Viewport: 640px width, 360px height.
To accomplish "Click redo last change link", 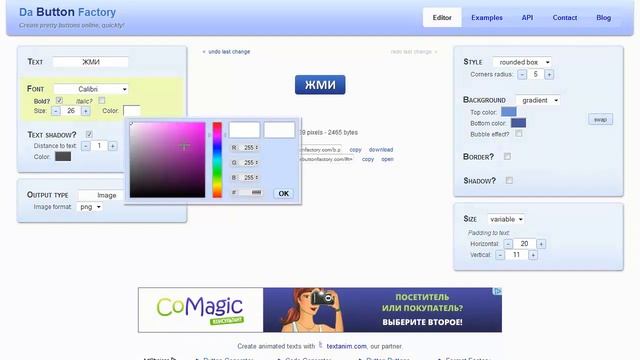I will 411,52.
